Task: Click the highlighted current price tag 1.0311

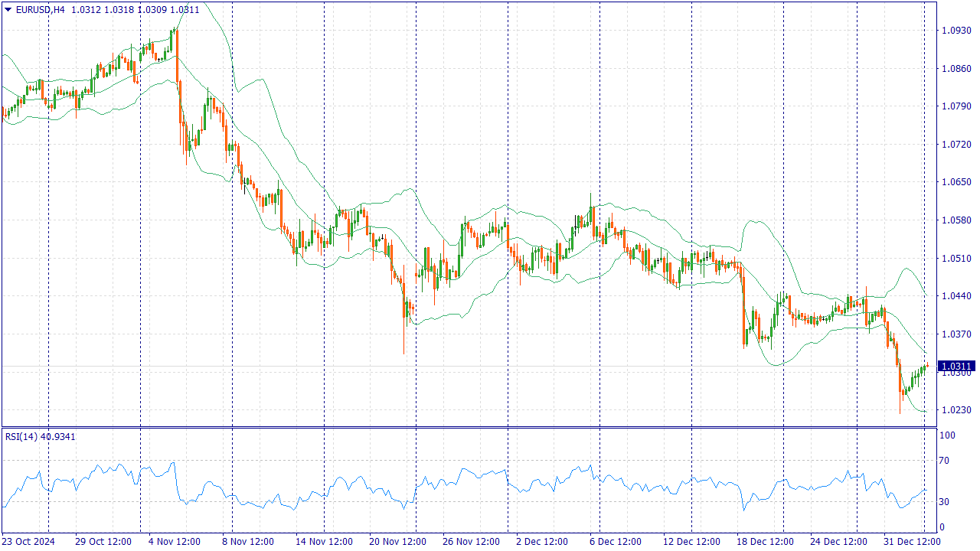Action: [956, 367]
